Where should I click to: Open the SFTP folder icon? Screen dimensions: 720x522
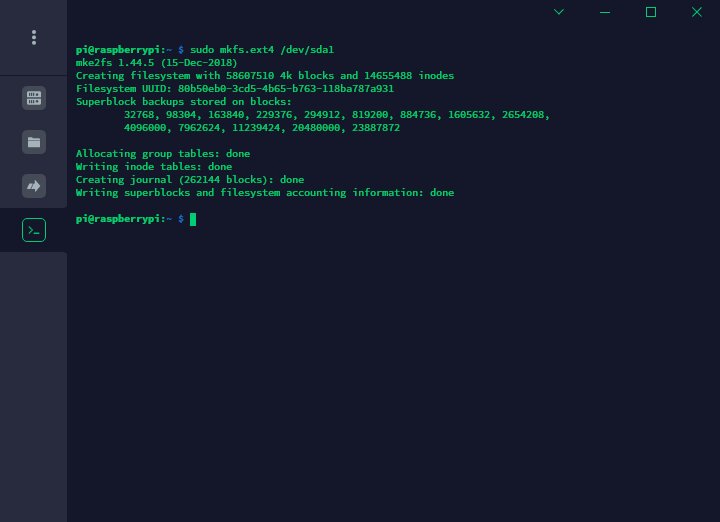click(x=34, y=142)
